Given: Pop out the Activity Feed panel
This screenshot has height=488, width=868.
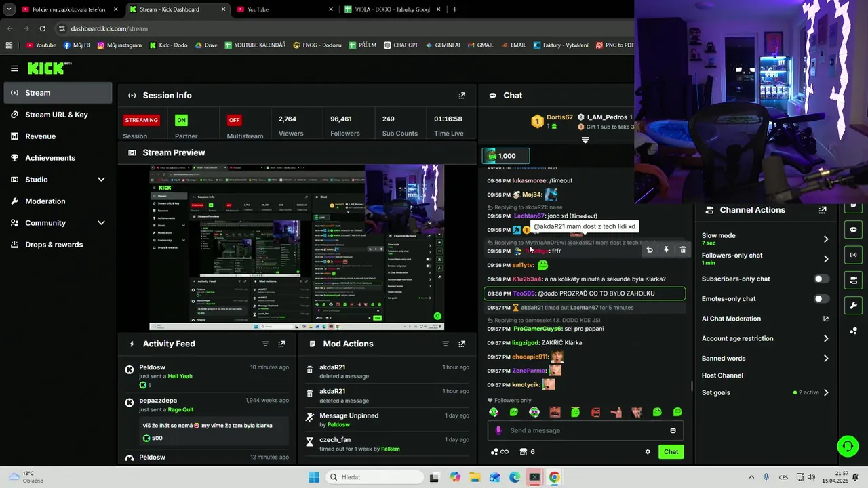Looking at the screenshot, I should click(281, 344).
